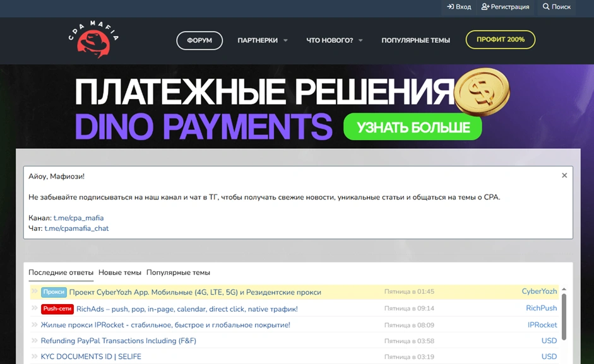Click the double-arrow icon beside CyberYozh thread
Screen dimensions: 594x364
point(35,292)
